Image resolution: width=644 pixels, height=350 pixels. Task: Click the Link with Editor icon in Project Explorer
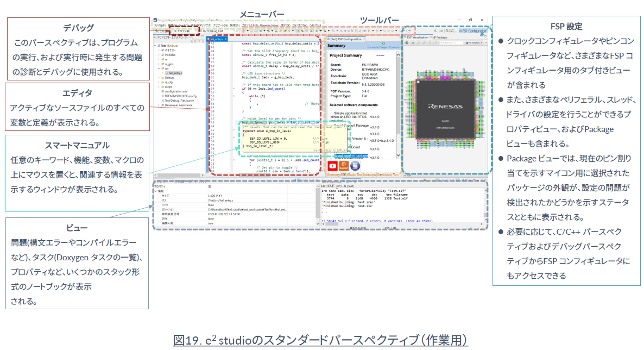coord(195,41)
